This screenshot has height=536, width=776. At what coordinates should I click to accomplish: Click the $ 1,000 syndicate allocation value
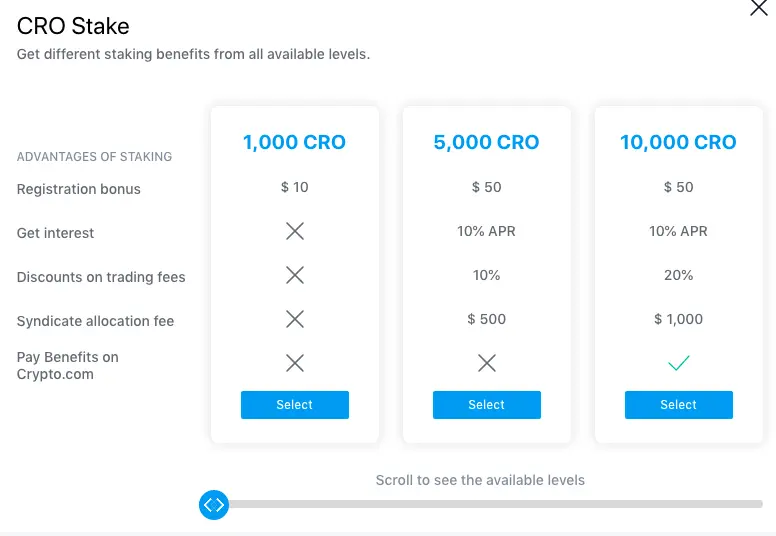[679, 319]
